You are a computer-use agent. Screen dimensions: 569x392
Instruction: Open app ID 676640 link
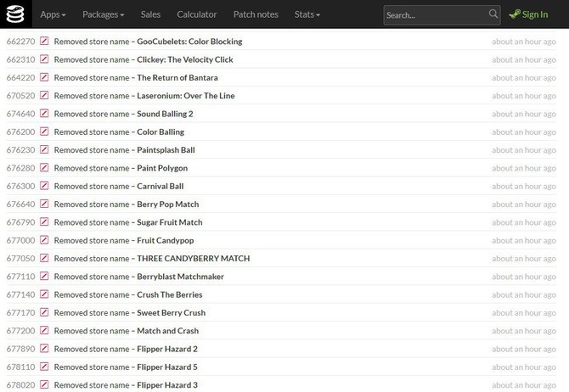click(x=20, y=204)
